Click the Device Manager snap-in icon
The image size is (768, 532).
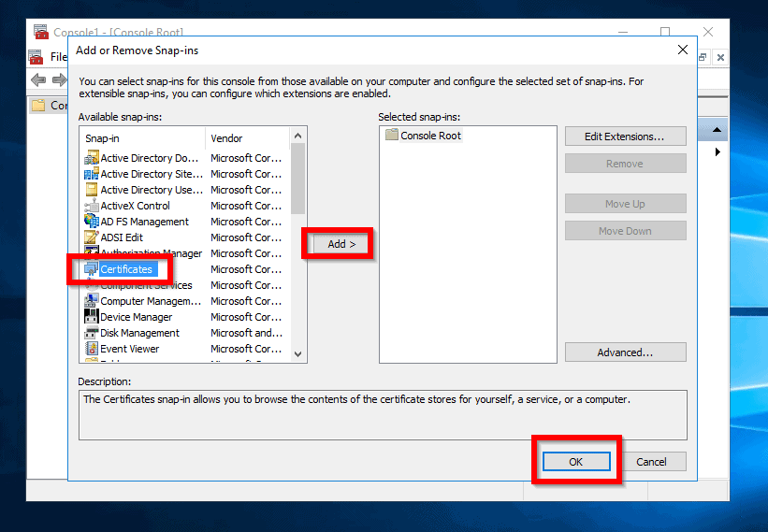(x=91, y=317)
